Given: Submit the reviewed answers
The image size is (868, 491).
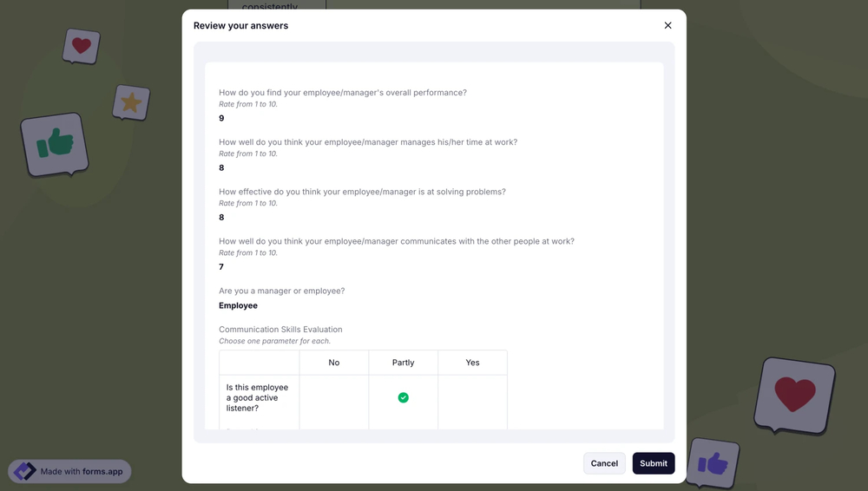Looking at the screenshot, I should coord(654,463).
